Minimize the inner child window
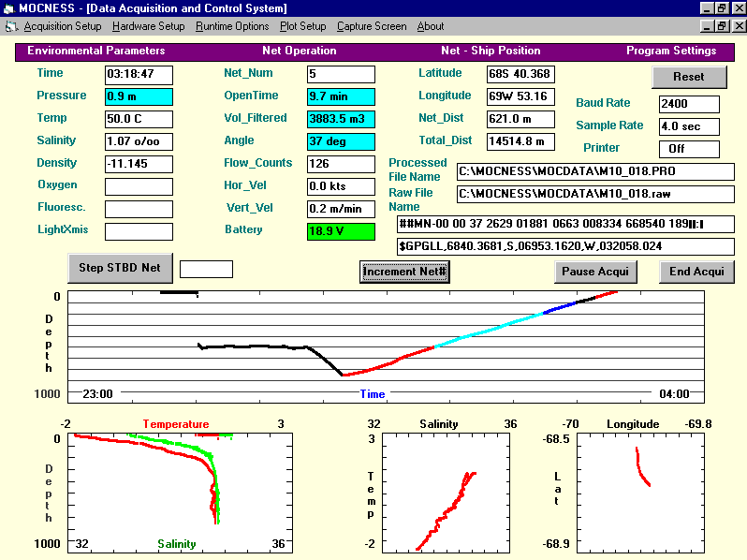747x560 pixels. pos(708,26)
